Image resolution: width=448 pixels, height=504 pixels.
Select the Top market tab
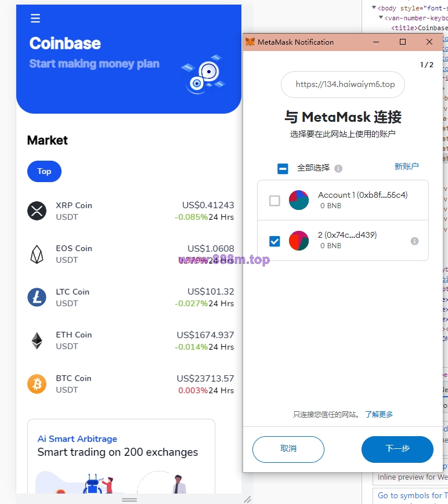click(x=44, y=171)
